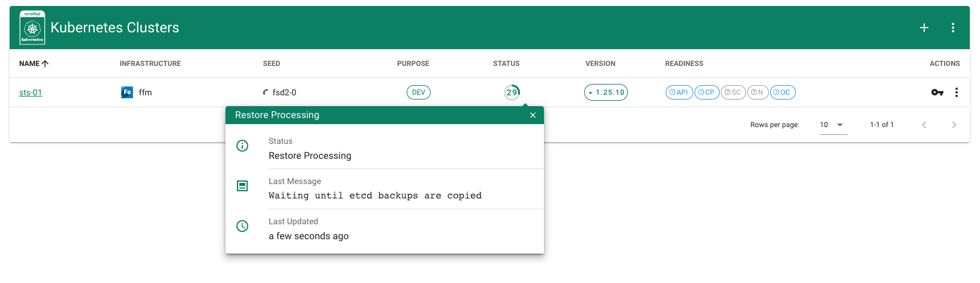Image resolution: width=980 pixels, height=283 pixels.
Task: Click the 1.25.10 version update chip
Action: [606, 92]
